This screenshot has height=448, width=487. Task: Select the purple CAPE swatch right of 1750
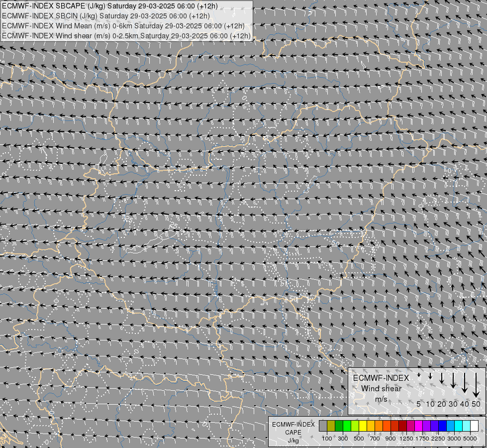pos(427,426)
